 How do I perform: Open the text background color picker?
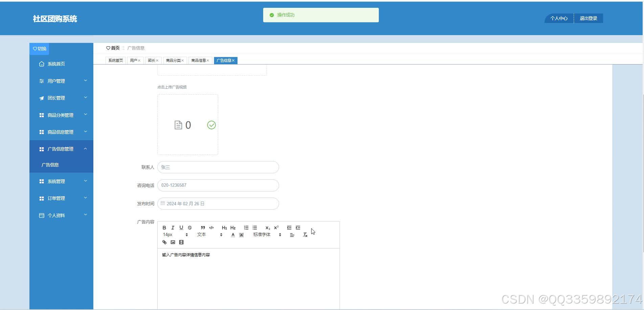click(x=241, y=235)
